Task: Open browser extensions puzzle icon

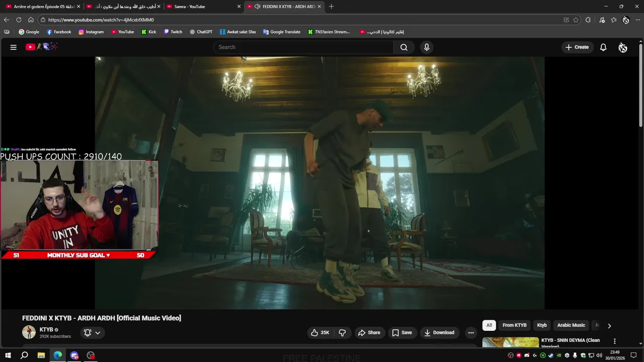Action: tap(588, 20)
